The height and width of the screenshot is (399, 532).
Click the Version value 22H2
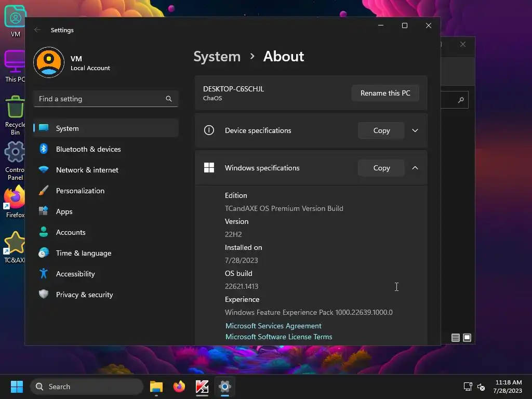[233, 234]
